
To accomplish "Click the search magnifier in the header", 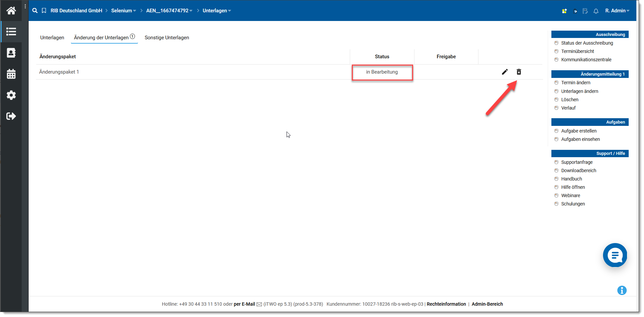I will pyautogui.click(x=35, y=11).
